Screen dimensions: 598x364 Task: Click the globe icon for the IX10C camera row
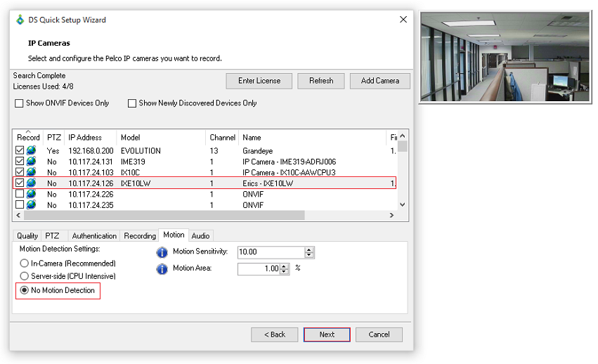pos(31,172)
